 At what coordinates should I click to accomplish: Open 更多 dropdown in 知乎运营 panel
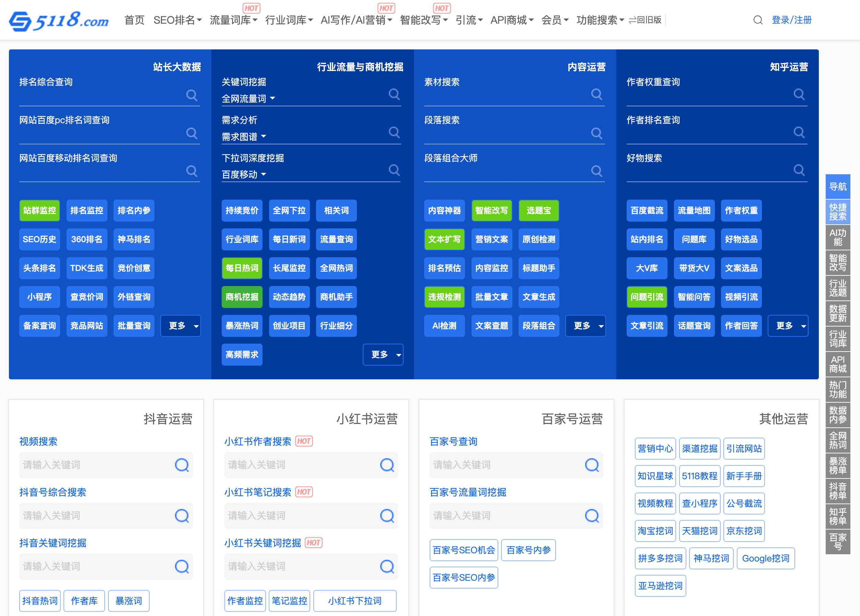tap(788, 325)
